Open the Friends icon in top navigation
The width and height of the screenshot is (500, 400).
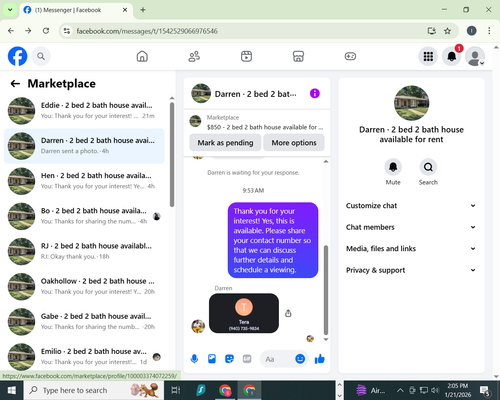click(x=194, y=56)
